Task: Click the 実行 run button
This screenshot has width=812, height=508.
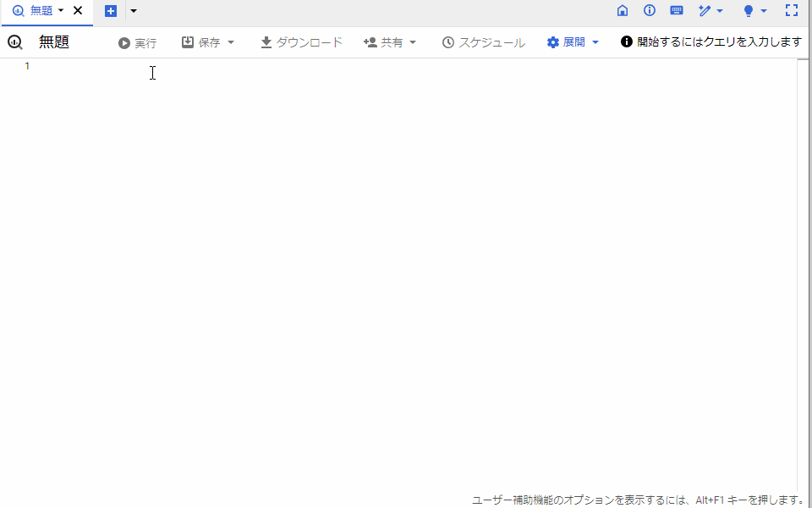Action: (137, 41)
